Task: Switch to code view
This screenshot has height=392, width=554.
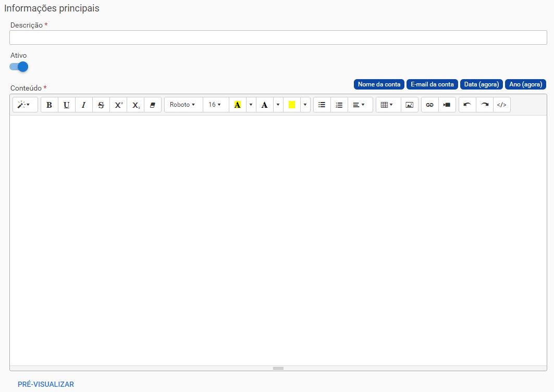Action: [x=502, y=105]
